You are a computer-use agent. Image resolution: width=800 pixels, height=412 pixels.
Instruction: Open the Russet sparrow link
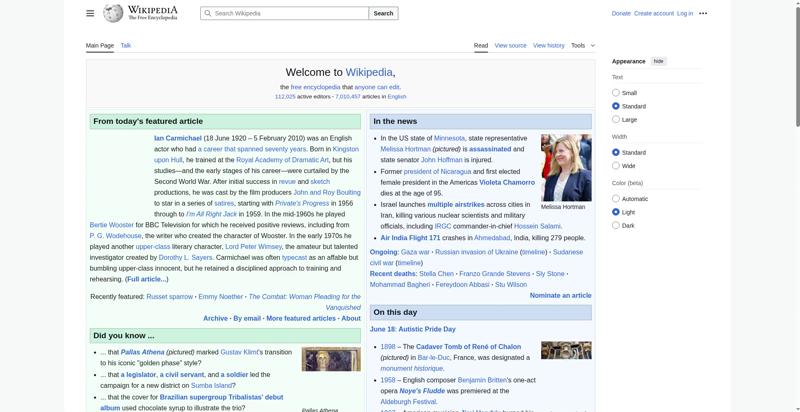169,296
